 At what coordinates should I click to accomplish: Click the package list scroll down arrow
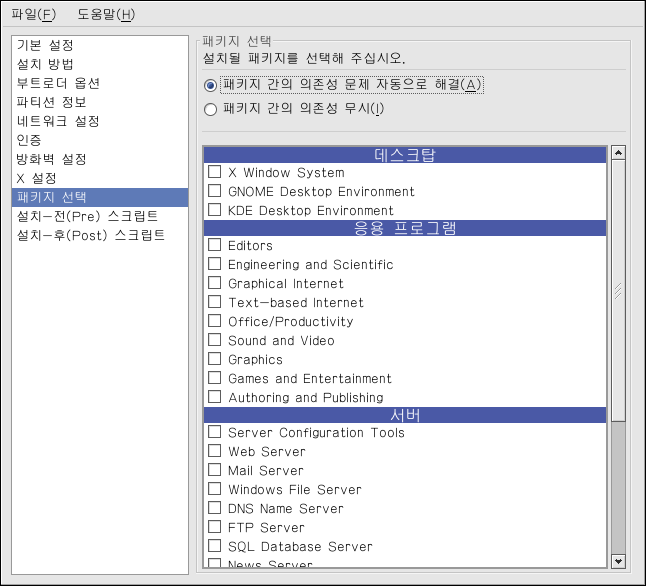pos(618,561)
